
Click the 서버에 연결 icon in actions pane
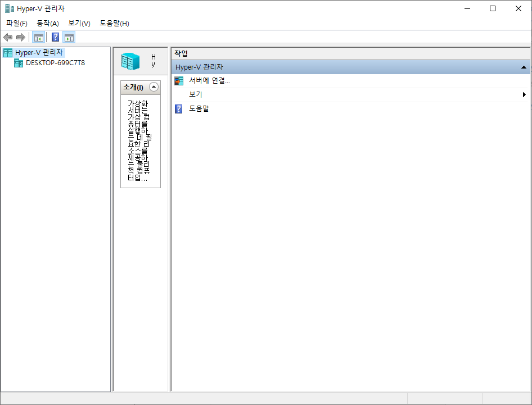pyautogui.click(x=179, y=81)
